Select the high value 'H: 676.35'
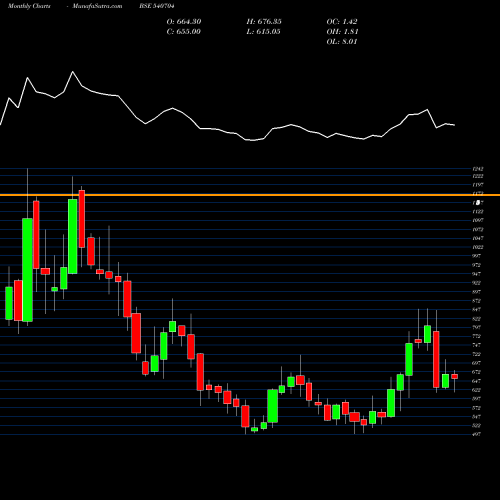Image resolution: width=500 pixels, height=500 pixels. (264, 21)
